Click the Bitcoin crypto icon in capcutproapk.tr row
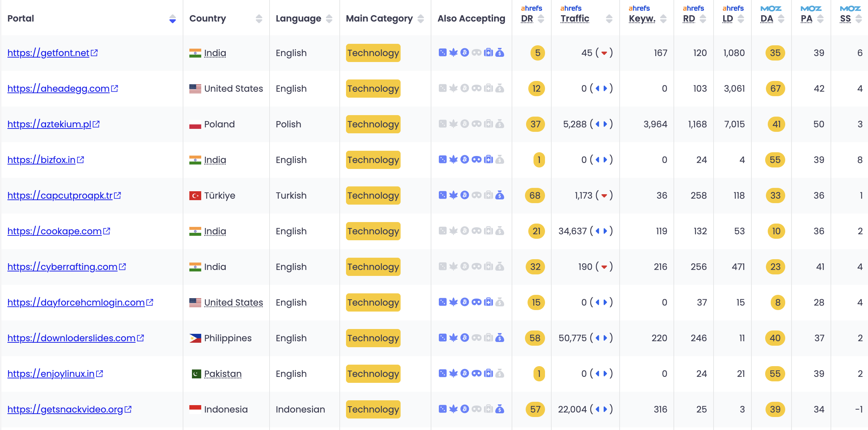868x430 pixels. point(465,195)
